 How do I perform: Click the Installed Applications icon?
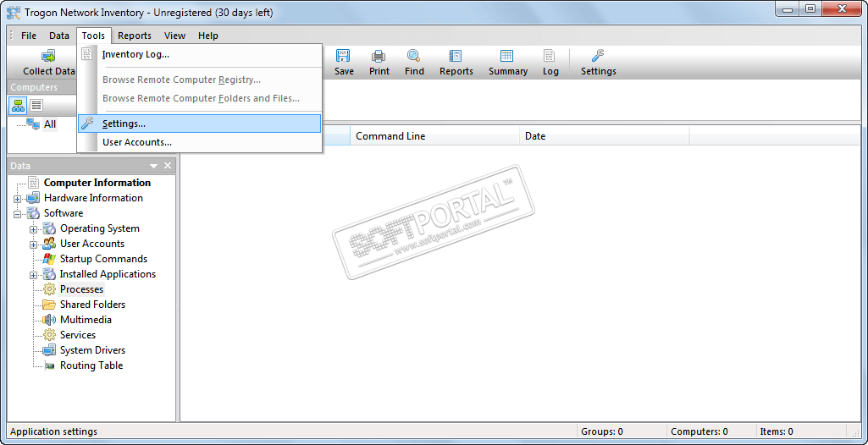tap(50, 274)
